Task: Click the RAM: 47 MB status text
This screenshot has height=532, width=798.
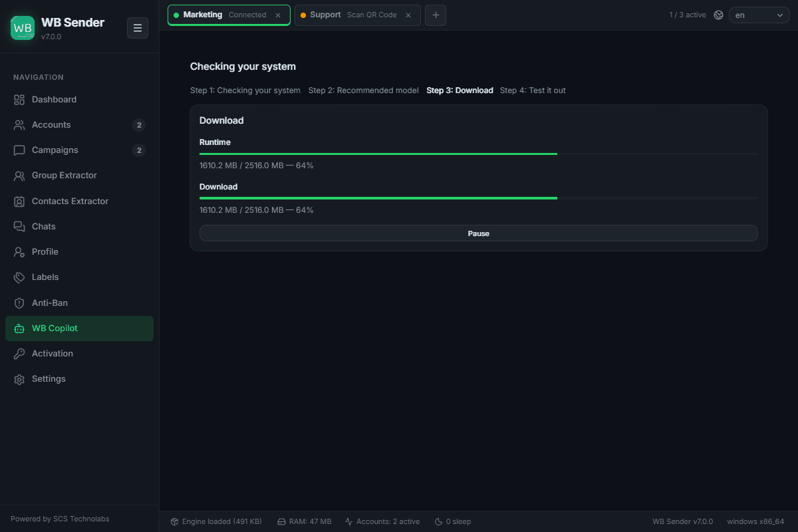Action: click(x=310, y=522)
